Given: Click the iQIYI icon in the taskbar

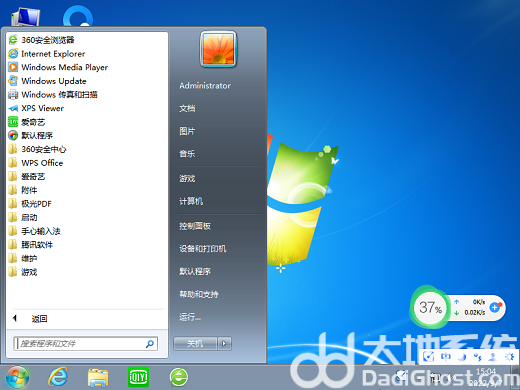Looking at the screenshot, I should (138, 377).
